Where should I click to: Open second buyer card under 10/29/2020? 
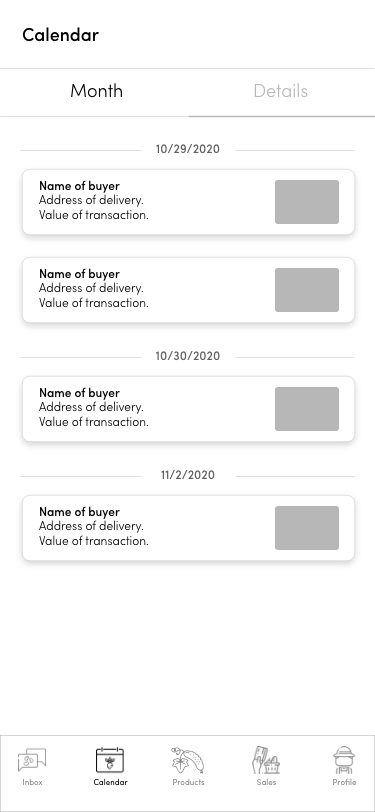point(188,290)
